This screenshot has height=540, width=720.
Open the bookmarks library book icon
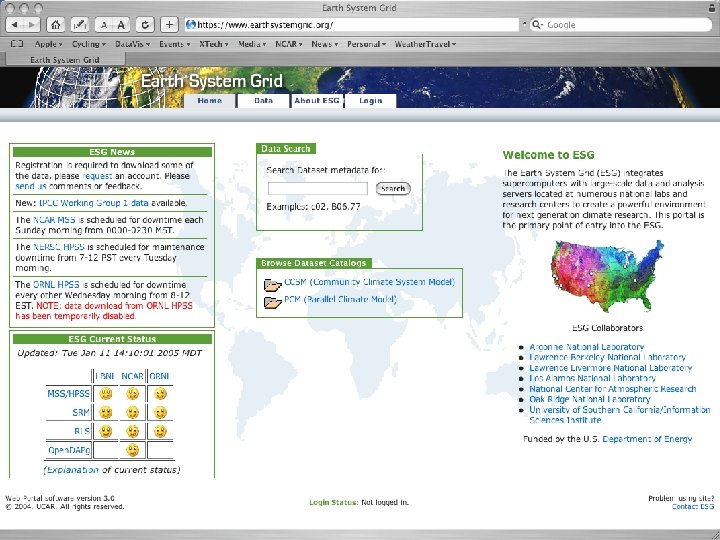click(17, 44)
